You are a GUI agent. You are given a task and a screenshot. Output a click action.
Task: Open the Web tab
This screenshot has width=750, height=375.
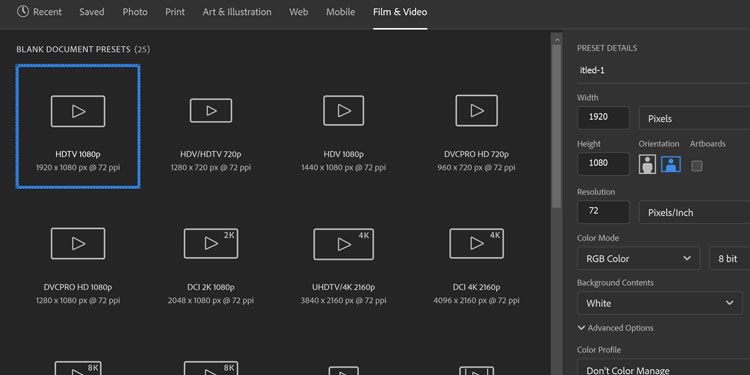[298, 12]
